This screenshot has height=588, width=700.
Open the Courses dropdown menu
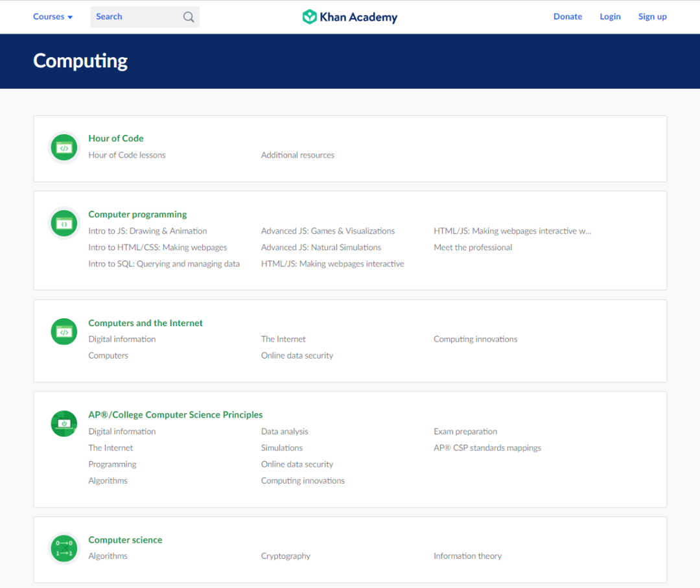[x=52, y=16]
